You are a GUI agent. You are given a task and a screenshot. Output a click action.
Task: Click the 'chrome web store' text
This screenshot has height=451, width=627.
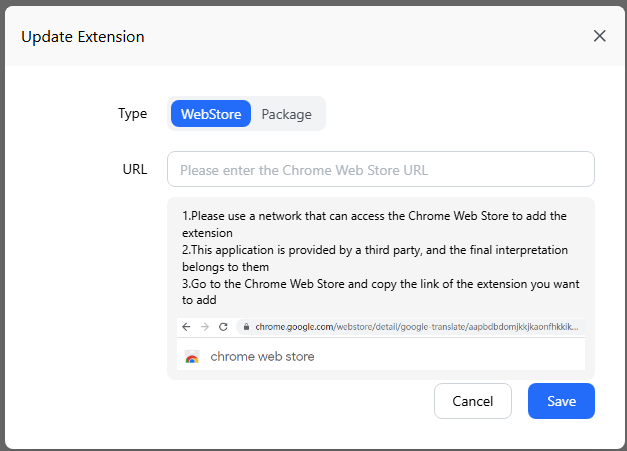pyautogui.click(x=262, y=356)
